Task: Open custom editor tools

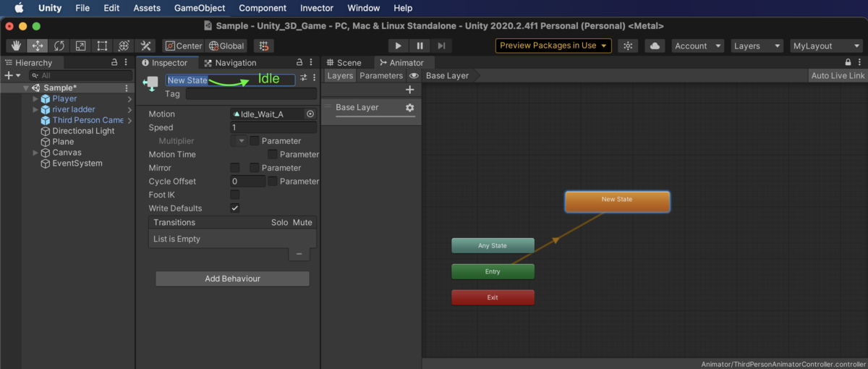Action: (145, 46)
